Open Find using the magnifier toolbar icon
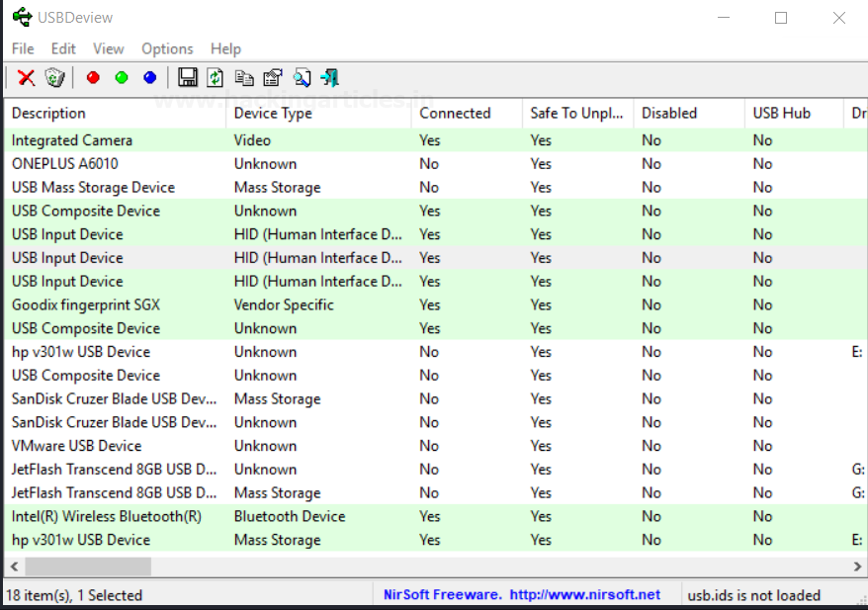The height and width of the screenshot is (610, 868). click(x=302, y=77)
